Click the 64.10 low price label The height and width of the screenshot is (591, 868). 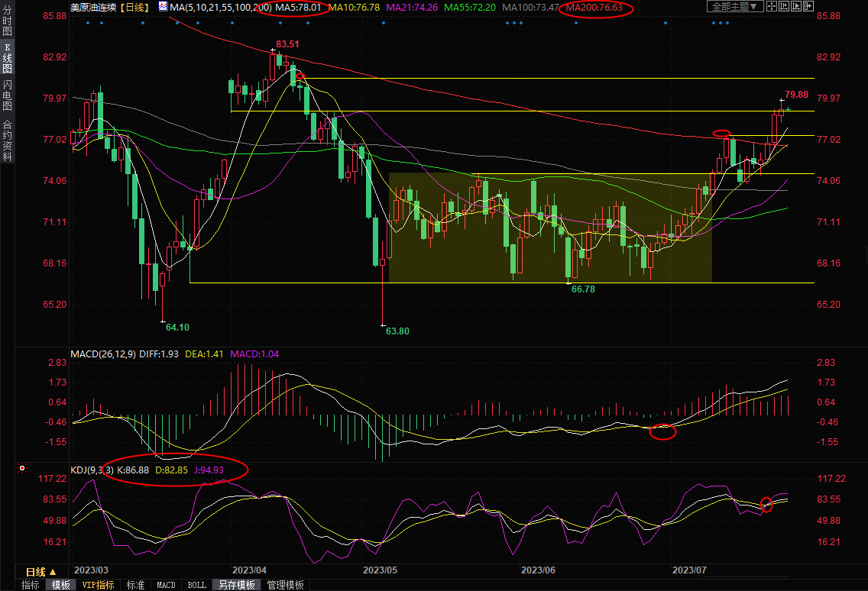[177, 327]
